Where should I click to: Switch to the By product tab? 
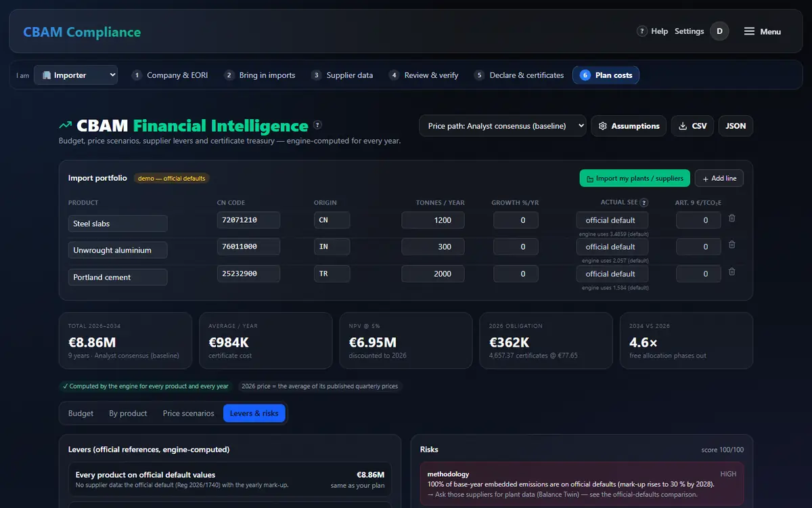[x=128, y=413]
